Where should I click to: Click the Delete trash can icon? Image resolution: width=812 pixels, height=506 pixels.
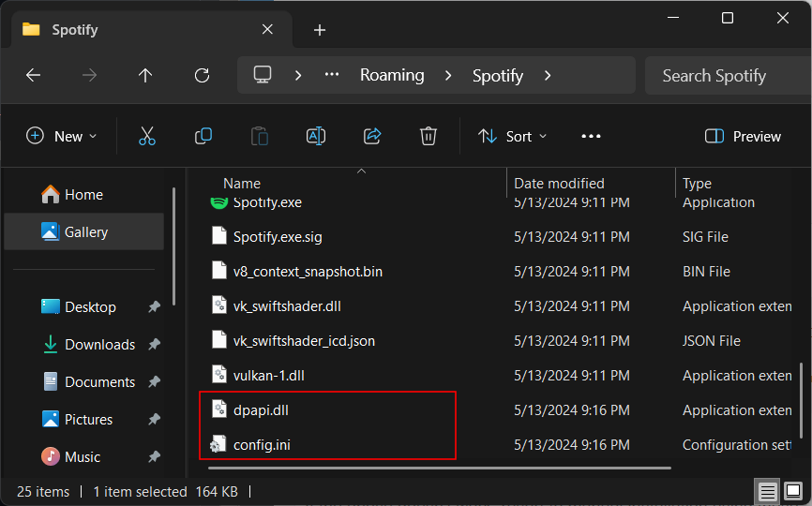pos(429,136)
